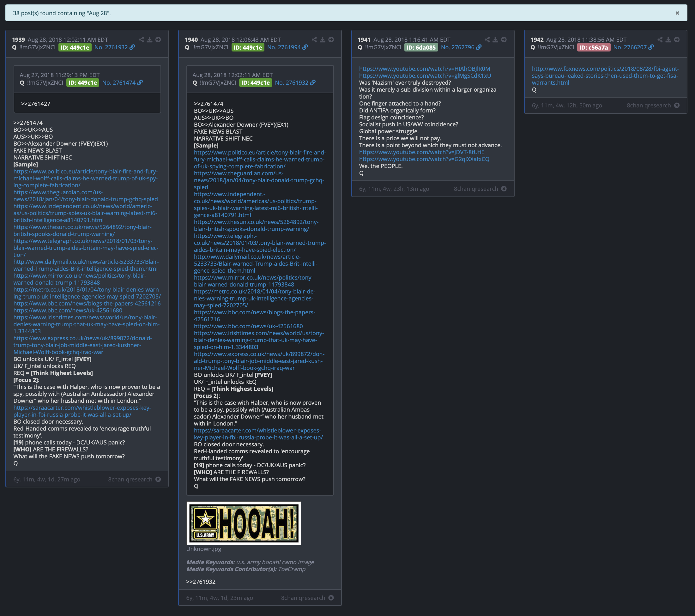Screen dimensions: 695x616
Task: Click >>2761427 reference in quoted post
Action: pos(35,104)
